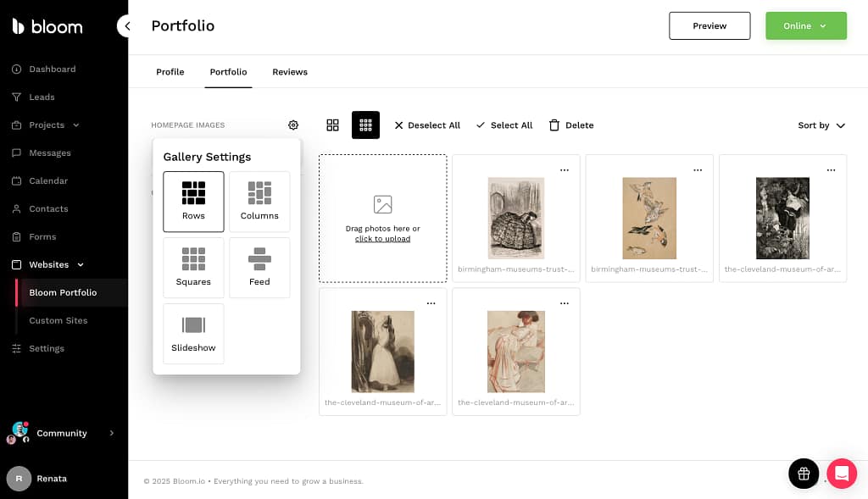Click the 'click to upload' link
Image resolution: width=868 pixels, height=499 pixels.
click(382, 239)
